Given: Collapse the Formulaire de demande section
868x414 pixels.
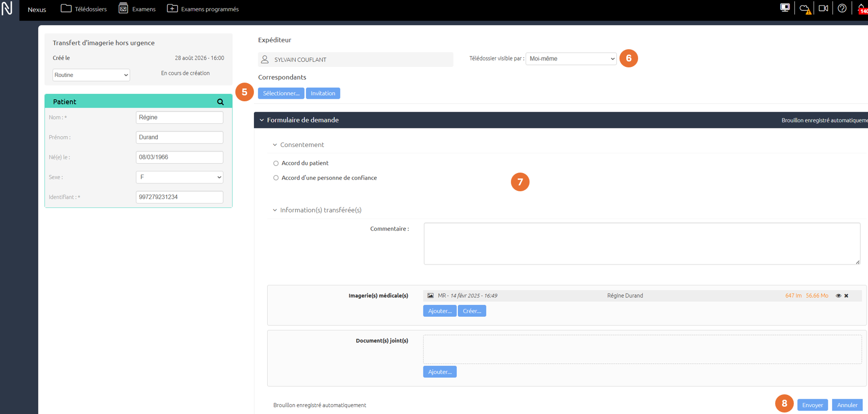Looking at the screenshot, I should [262, 120].
